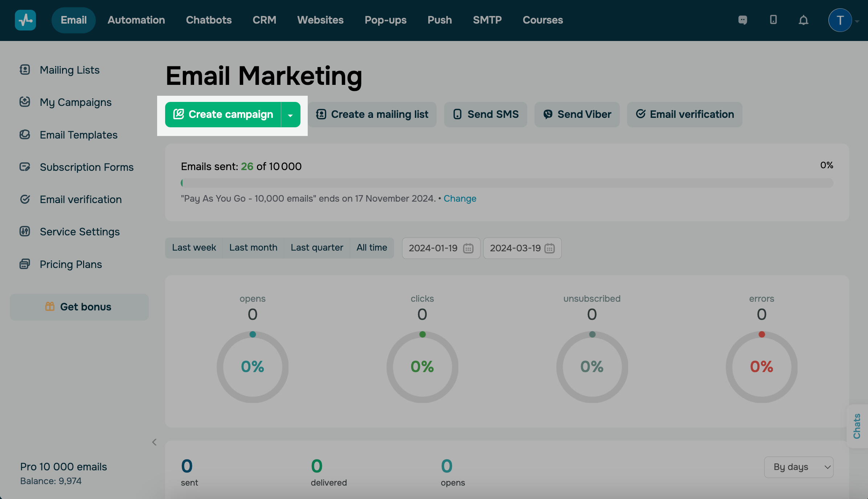This screenshot has width=868, height=499.
Task: Open notifications bell icon
Action: click(803, 20)
